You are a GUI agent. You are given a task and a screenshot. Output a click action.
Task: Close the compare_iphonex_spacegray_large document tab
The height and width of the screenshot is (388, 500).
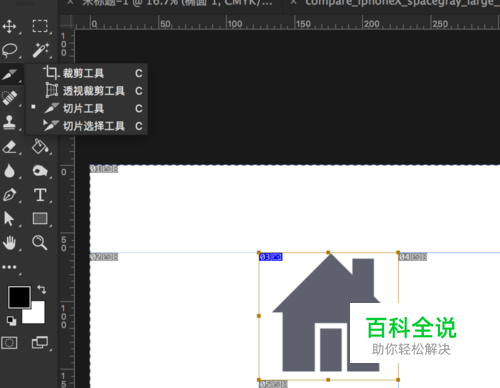293,2
